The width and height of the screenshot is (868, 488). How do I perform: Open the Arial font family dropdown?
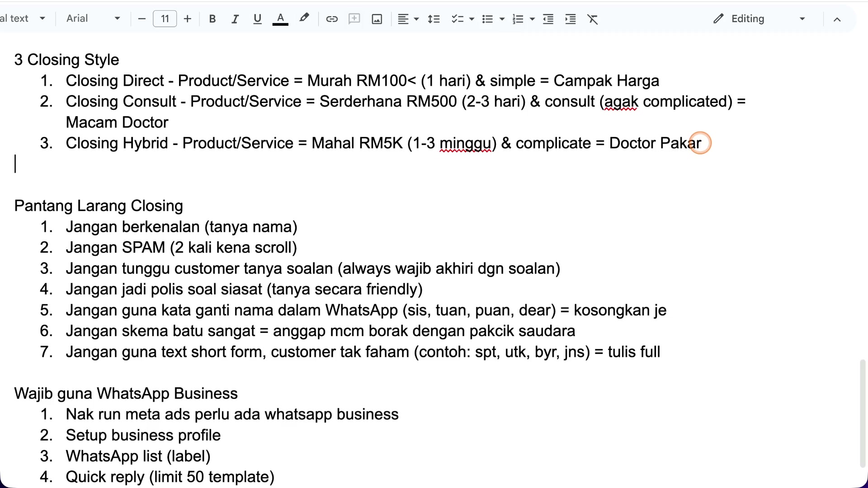pyautogui.click(x=93, y=19)
